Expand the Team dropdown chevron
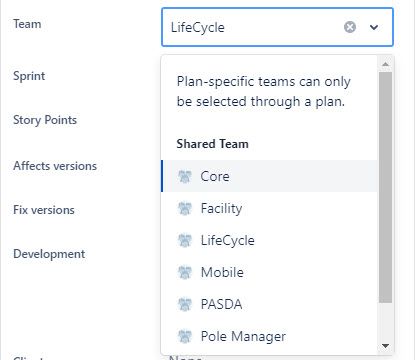Screen dimensions: 418x360 pyautogui.click(x=374, y=27)
